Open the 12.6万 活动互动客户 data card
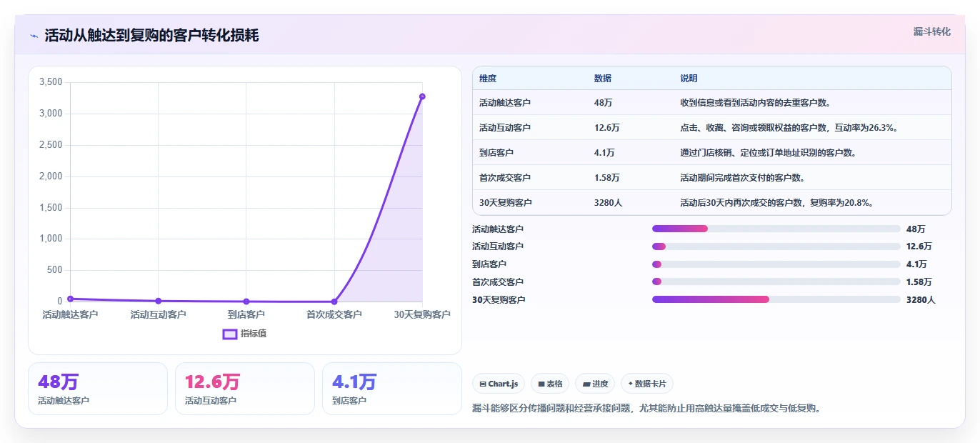The image size is (980, 443). click(x=245, y=389)
